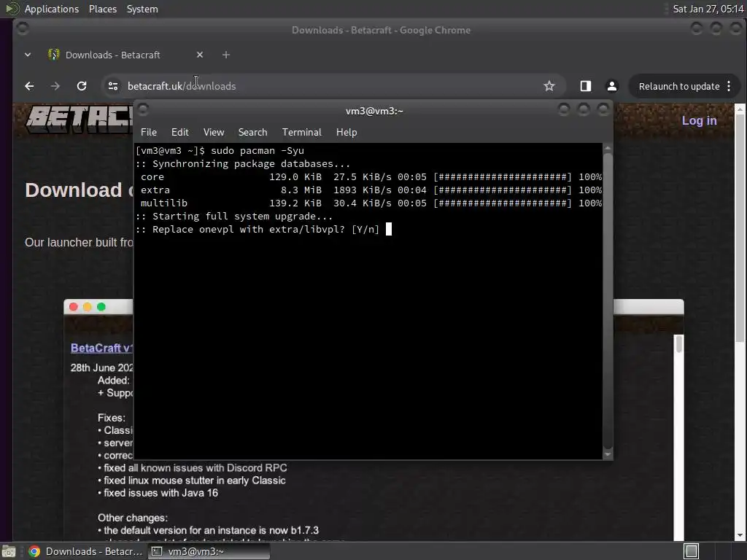Click Relaunch to update button
Image resolution: width=747 pixels, height=560 pixels.
tap(679, 86)
